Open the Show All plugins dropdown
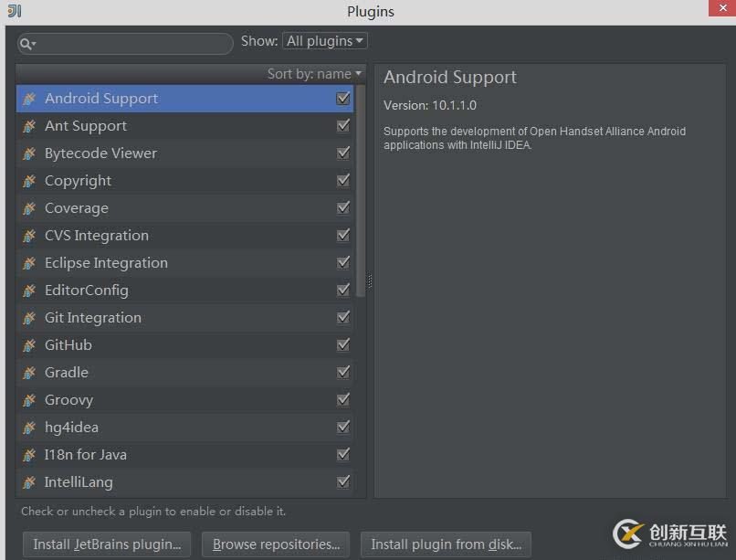This screenshot has width=736, height=560. point(325,41)
